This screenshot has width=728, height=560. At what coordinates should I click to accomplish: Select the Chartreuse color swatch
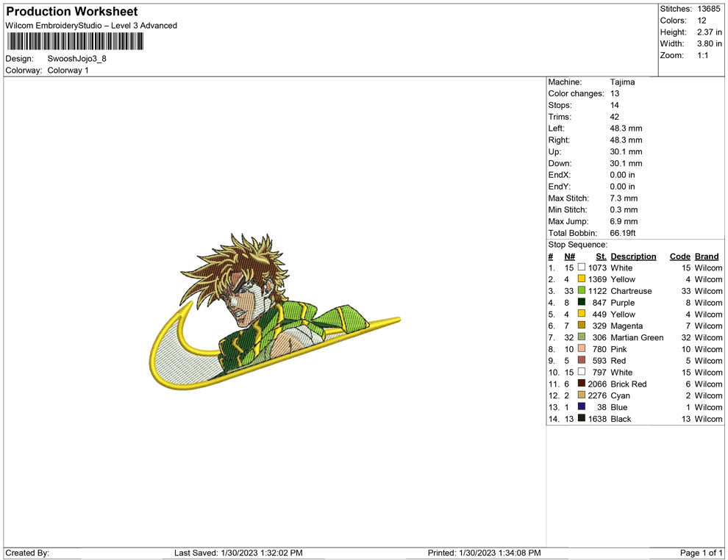coord(581,290)
